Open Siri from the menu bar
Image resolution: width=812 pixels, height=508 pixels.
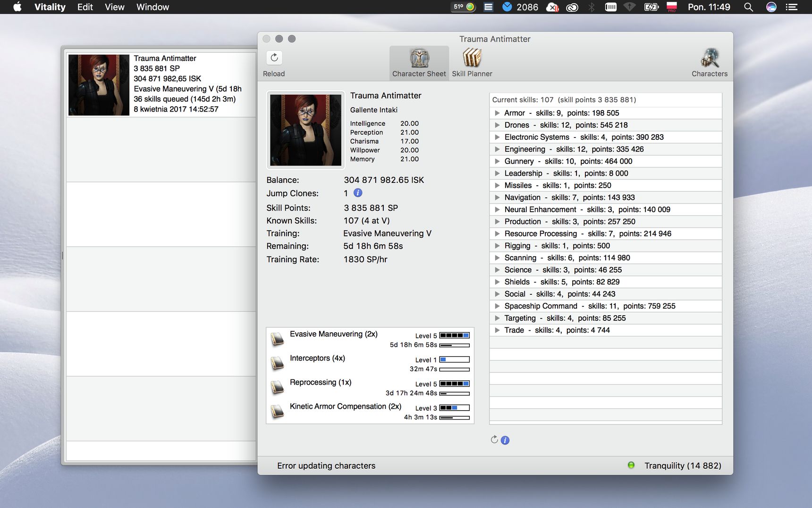tap(771, 7)
